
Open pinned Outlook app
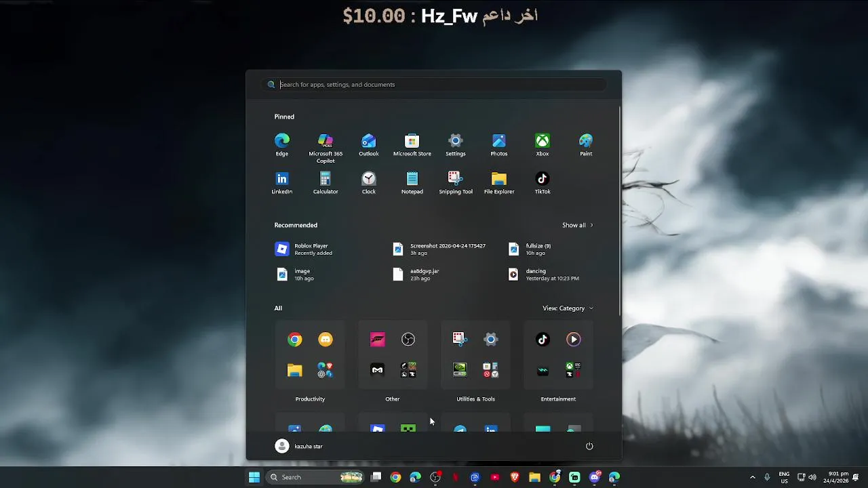pos(369,145)
